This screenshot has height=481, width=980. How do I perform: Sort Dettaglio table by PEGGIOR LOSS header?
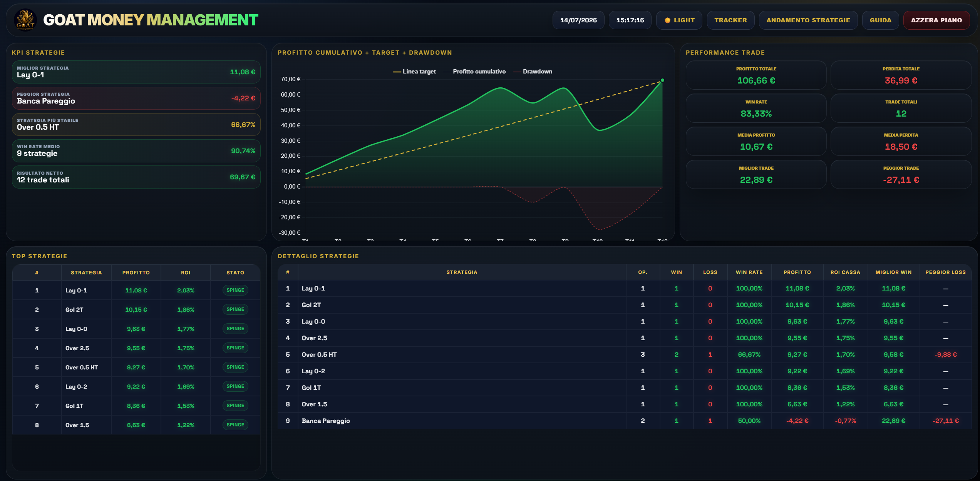pos(945,272)
